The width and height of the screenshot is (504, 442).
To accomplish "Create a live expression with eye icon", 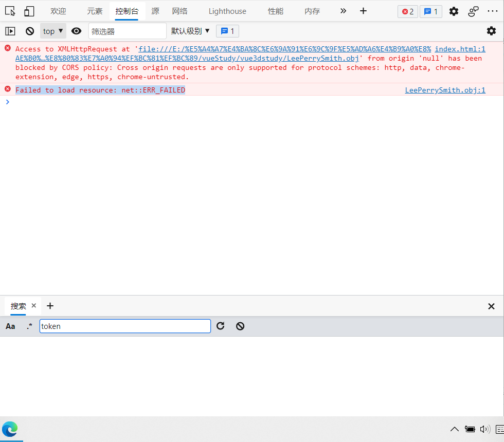I will click(76, 31).
